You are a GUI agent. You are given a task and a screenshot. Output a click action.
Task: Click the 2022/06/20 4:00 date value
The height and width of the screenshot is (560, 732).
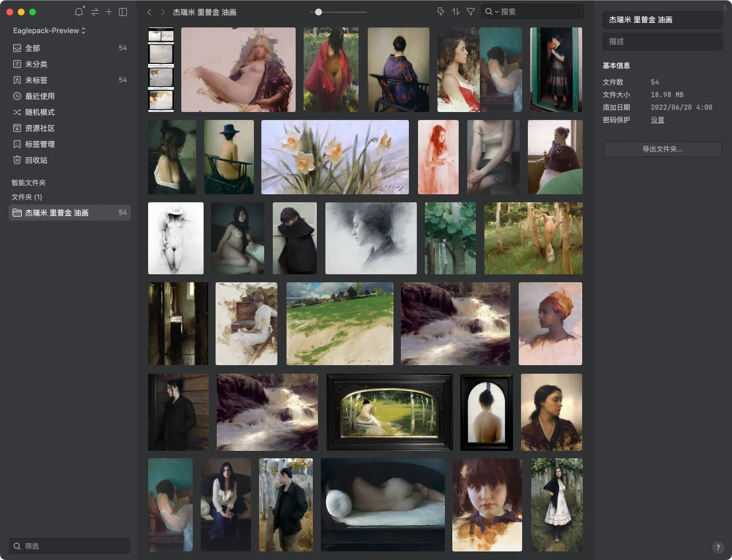(682, 107)
